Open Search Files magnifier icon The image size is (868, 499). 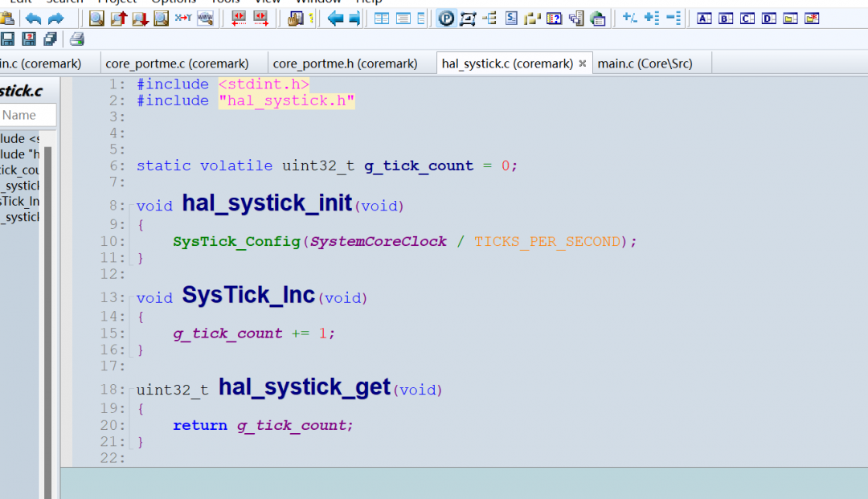(x=161, y=18)
